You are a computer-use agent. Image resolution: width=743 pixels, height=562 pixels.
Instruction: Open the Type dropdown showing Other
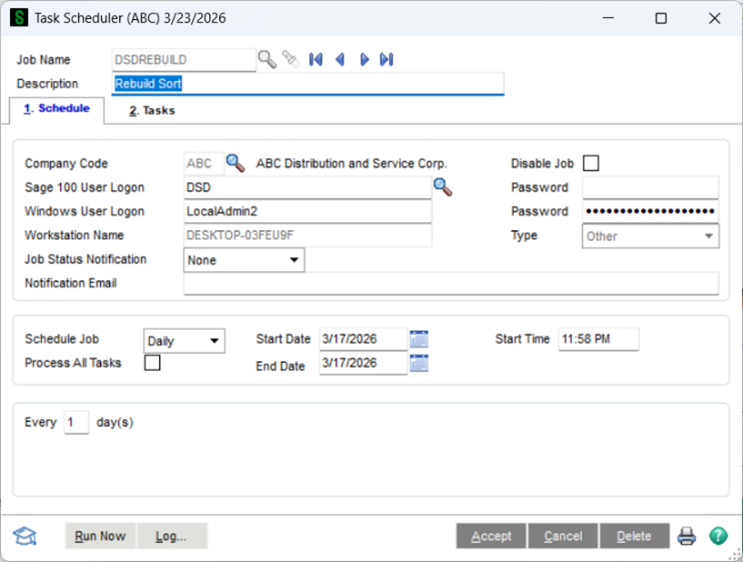650,236
